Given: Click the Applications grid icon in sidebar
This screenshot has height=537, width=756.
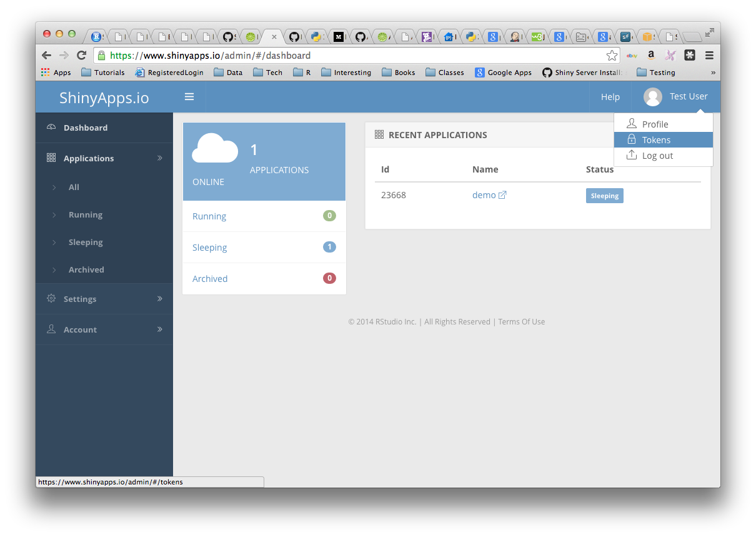Looking at the screenshot, I should click(51, 158).
